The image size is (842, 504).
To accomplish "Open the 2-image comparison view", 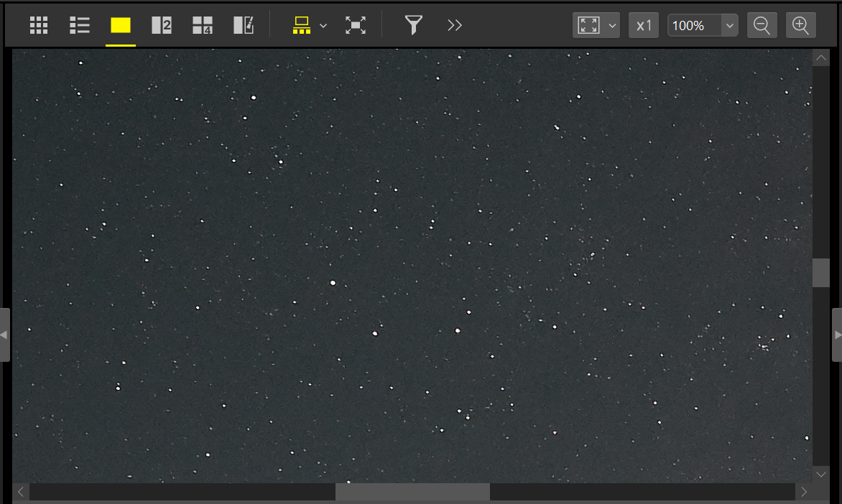I will [162, 26].
